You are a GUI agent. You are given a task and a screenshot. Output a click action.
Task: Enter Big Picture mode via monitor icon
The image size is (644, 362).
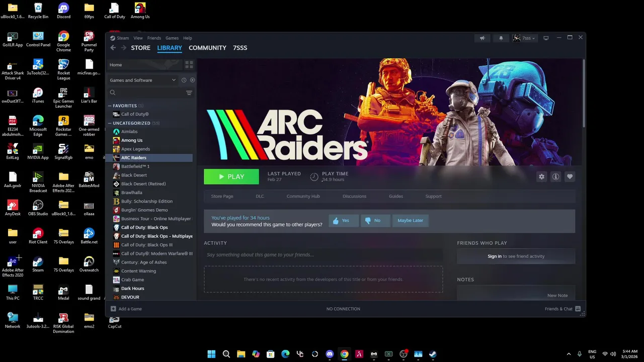pyautogui.click(x=546, y=38)
